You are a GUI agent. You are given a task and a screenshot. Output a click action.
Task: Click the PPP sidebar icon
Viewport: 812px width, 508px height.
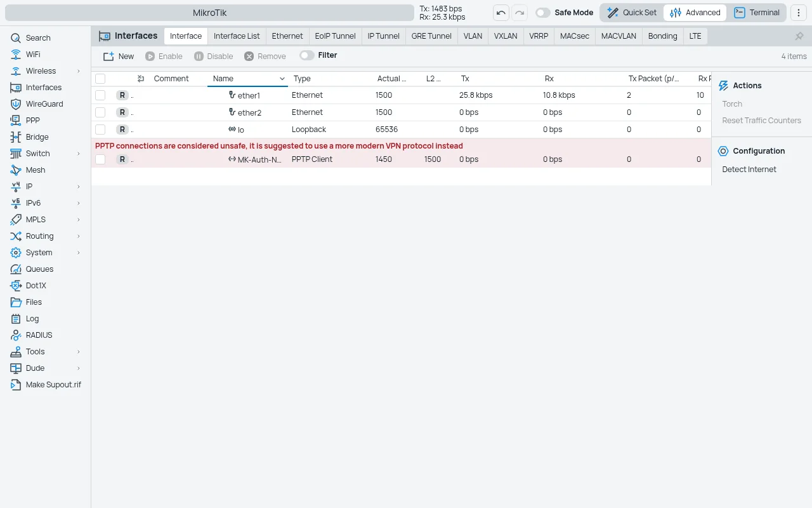tap(16, 121)
